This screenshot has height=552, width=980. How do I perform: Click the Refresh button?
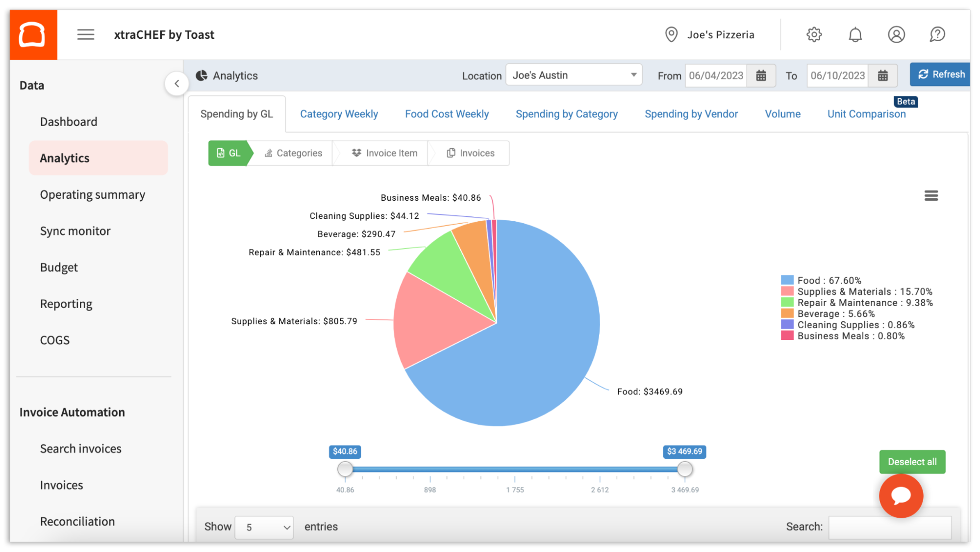click(x=941, y=74)
